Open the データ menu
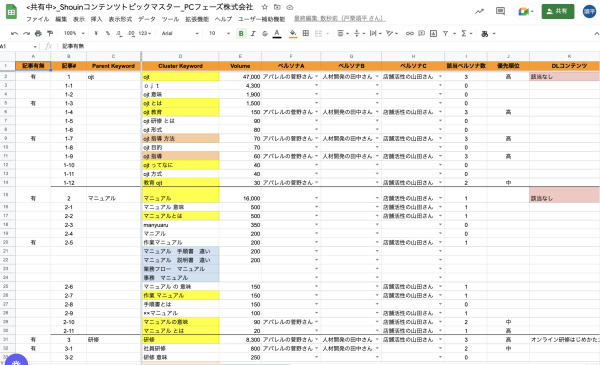600x365 pixels. [x=147, y=19]
